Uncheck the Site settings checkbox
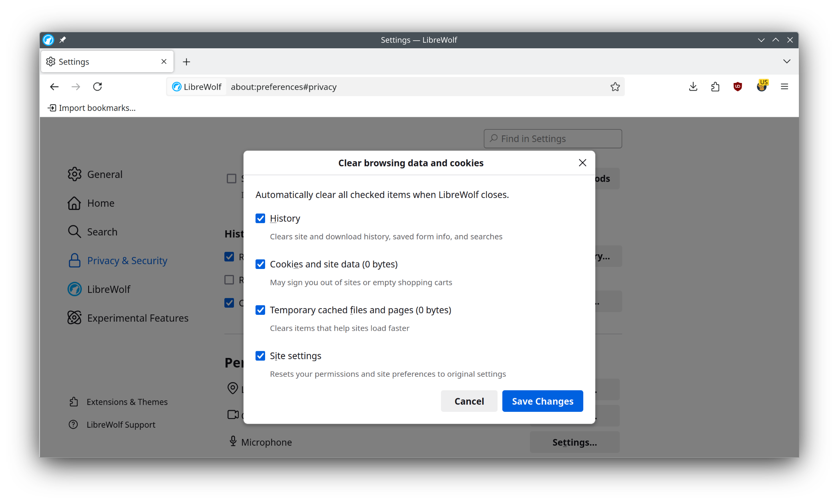 pos(260,356)
